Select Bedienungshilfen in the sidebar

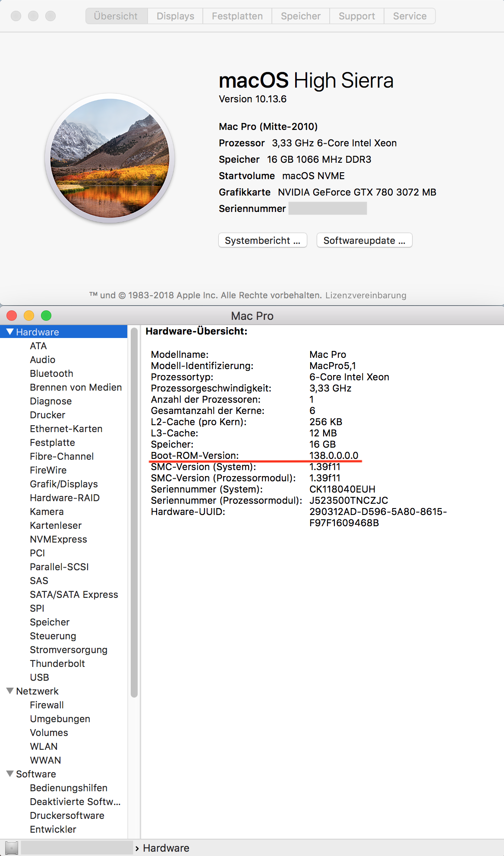coord(69,788)
